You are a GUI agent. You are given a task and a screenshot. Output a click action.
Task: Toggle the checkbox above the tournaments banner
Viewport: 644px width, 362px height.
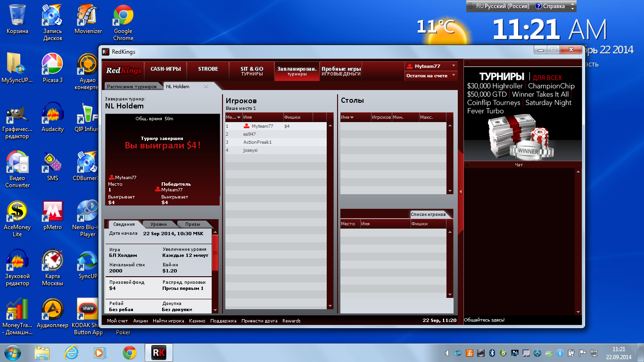point(467,63)
